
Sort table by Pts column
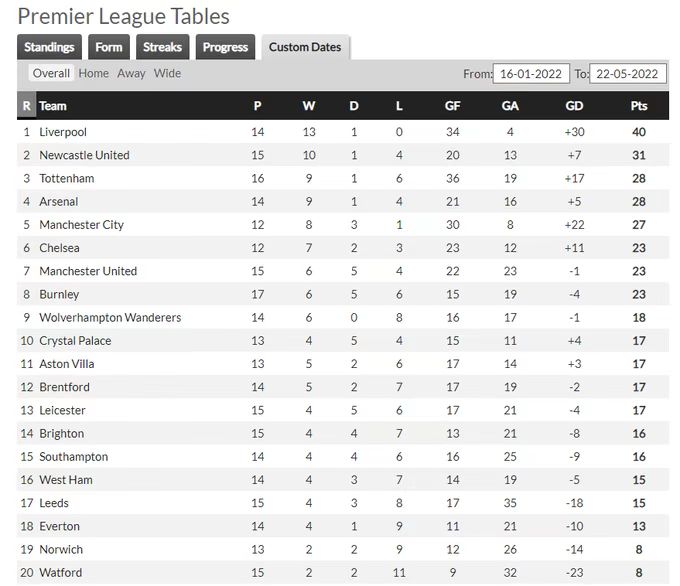pyautogui.click(x=639, y=106)
